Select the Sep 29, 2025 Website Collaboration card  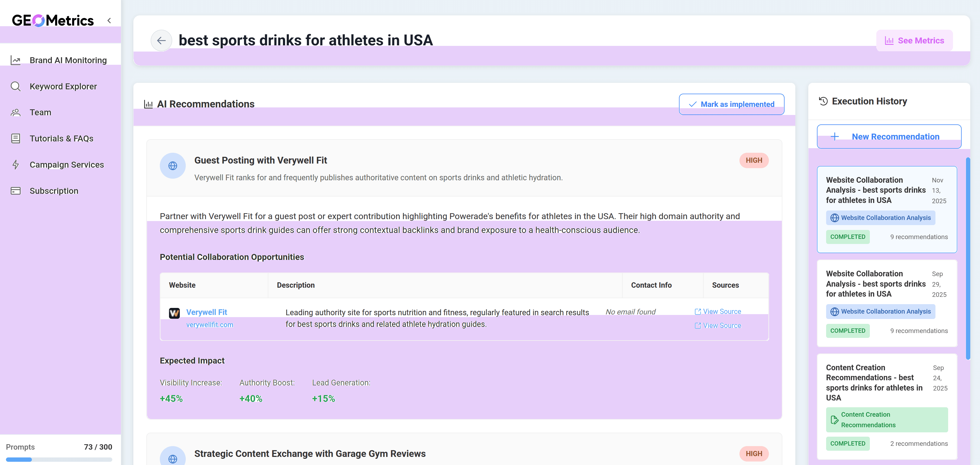pos(887,303)
